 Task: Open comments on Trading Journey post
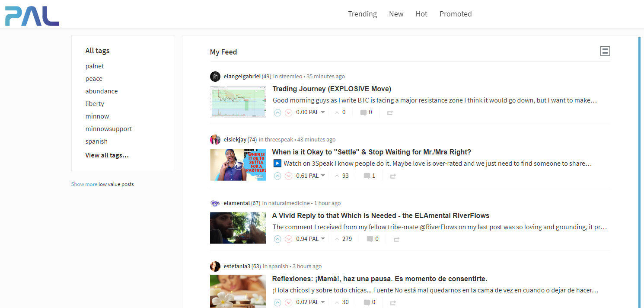(366, 112)
